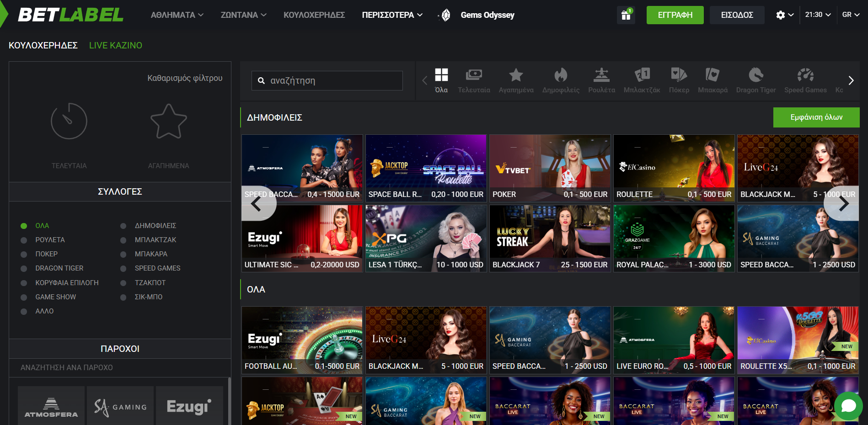
Task: Click the favorites star icon in sidebar
Action: point(169,121)
